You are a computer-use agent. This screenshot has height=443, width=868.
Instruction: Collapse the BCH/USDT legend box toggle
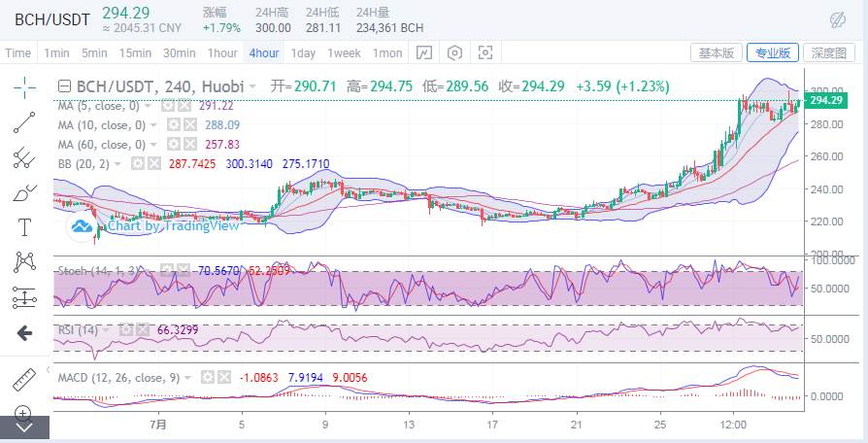coord(64,86)
